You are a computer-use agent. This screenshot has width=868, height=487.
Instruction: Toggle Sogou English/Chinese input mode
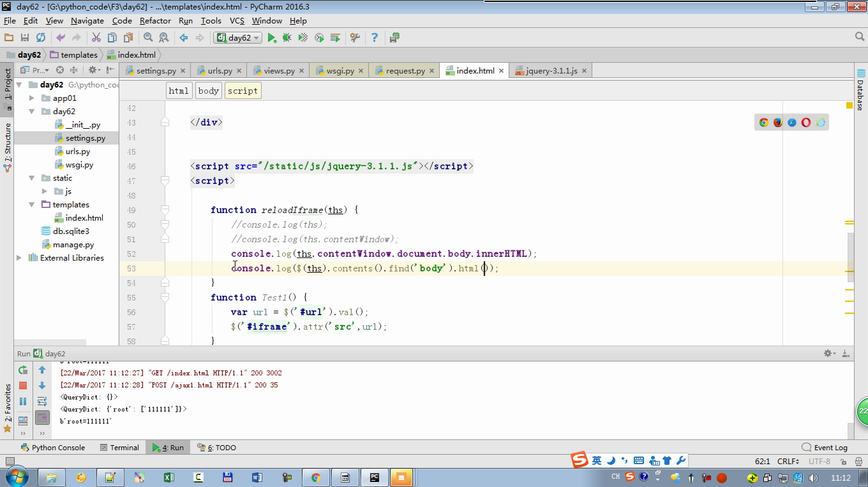coord(596,460)
